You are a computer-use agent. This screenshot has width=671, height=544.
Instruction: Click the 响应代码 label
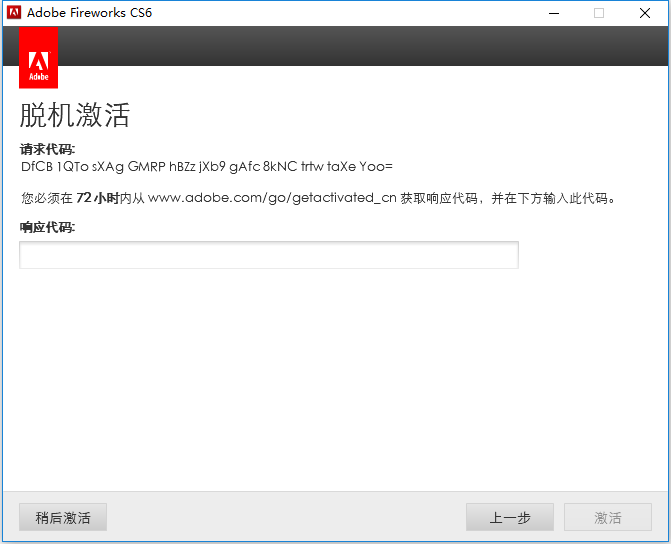click(x=47, y=227)
